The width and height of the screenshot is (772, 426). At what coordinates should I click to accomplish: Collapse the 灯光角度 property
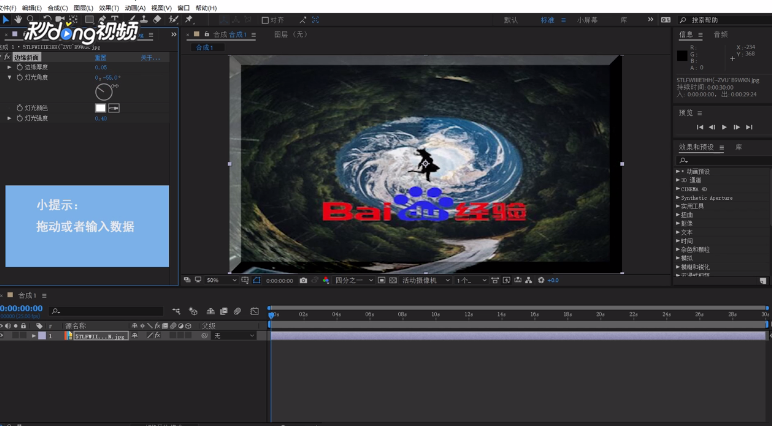(9, 77)
